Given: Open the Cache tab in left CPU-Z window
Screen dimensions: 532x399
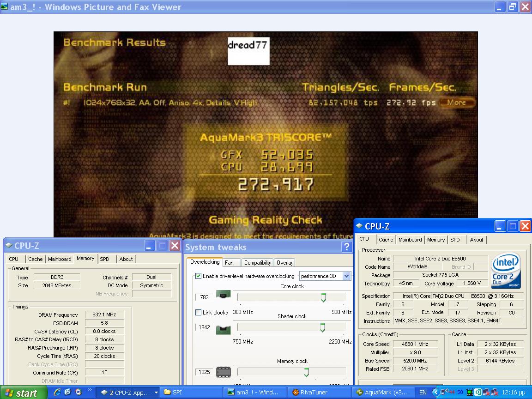Looking at the screenshot, I should [35, 259].
